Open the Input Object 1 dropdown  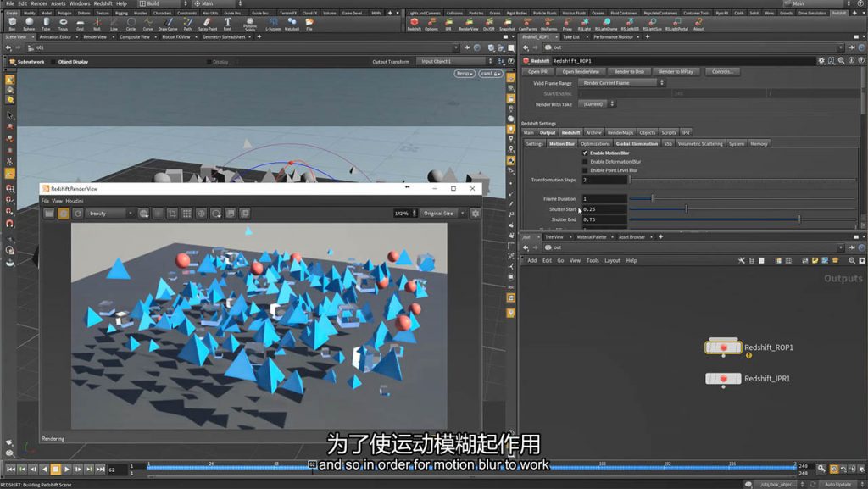pos(455,61)
